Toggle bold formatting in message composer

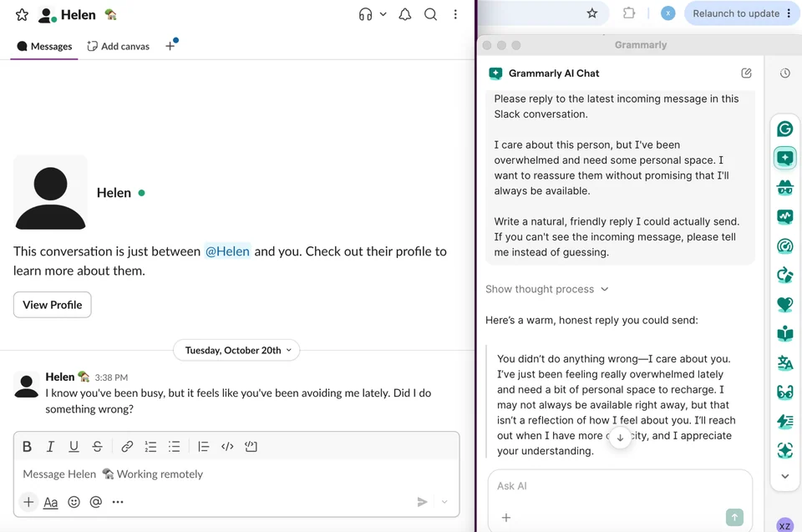[x=27, y=447]
